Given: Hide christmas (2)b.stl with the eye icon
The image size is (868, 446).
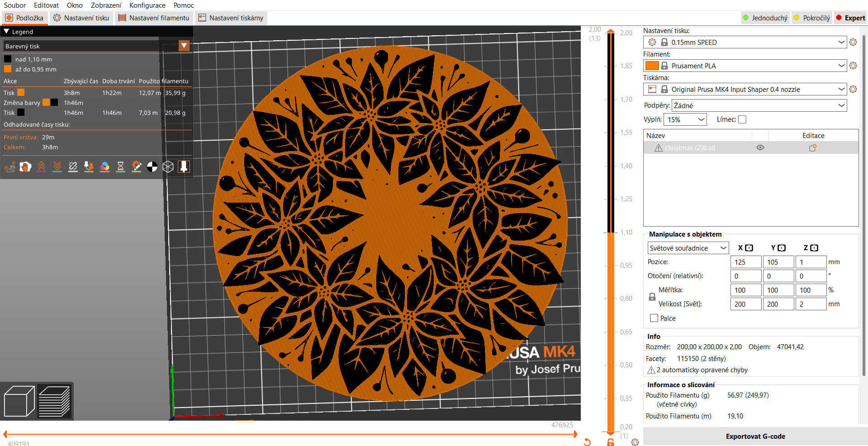Looking at the screenshot, I should 760,148.
